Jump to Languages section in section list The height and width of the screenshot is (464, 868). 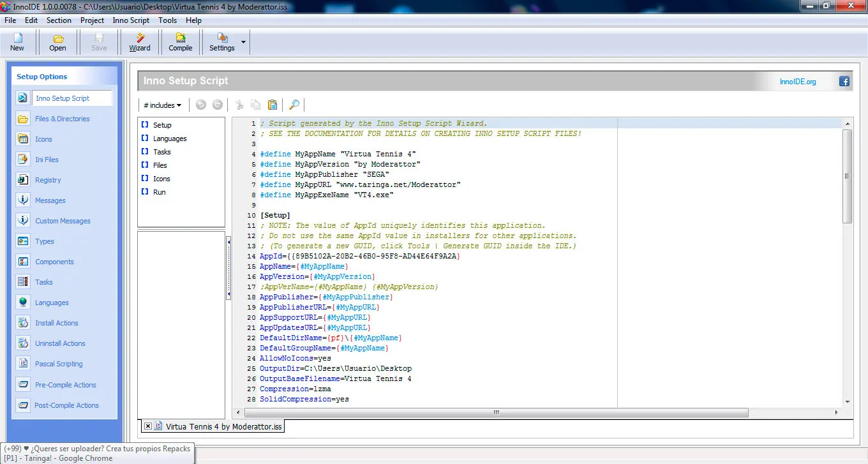coord(170,138)
